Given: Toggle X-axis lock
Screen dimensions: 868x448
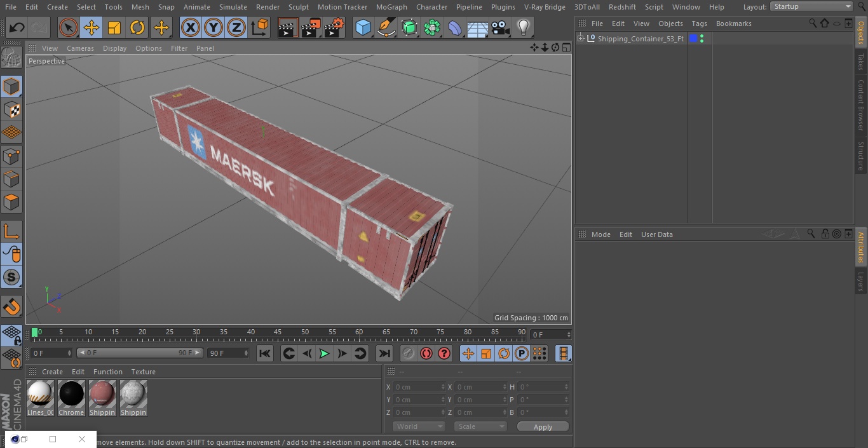Looking at the screenshot, I should [191, 27].
